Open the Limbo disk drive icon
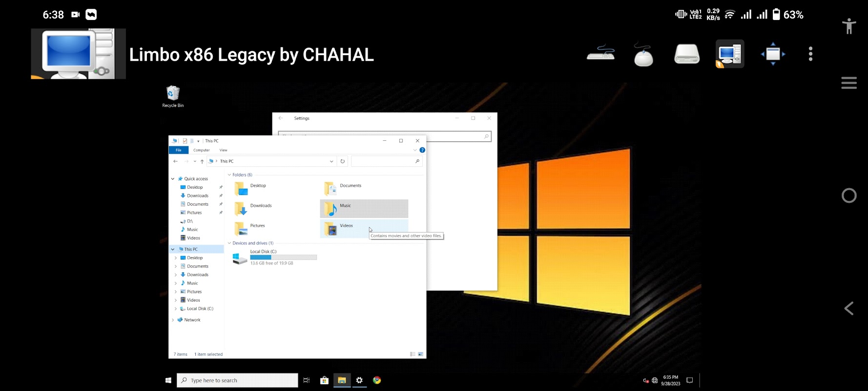The image size is (868, 391). click(x=687, y=54)
